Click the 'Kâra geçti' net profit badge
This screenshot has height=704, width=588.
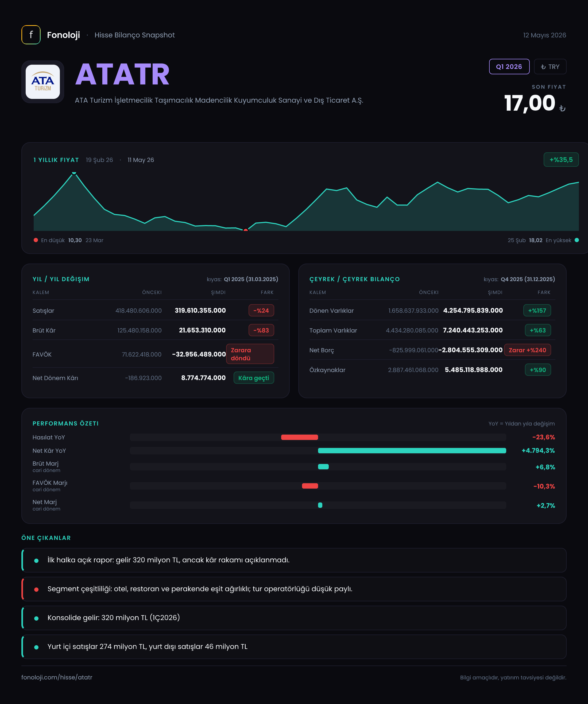tap(254, 378)
